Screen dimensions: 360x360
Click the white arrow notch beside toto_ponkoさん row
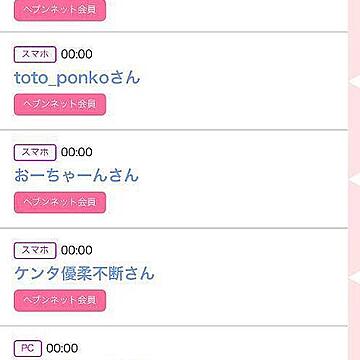coord(354,82)
